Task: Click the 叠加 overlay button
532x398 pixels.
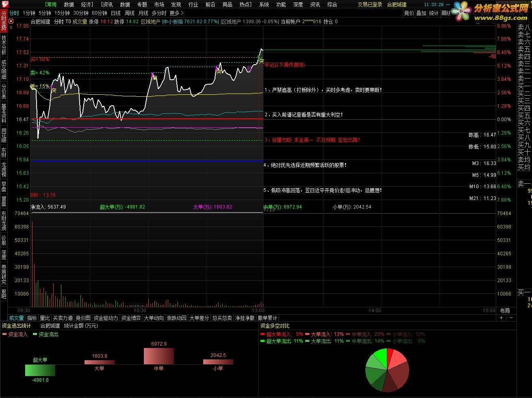Action: 421,13
